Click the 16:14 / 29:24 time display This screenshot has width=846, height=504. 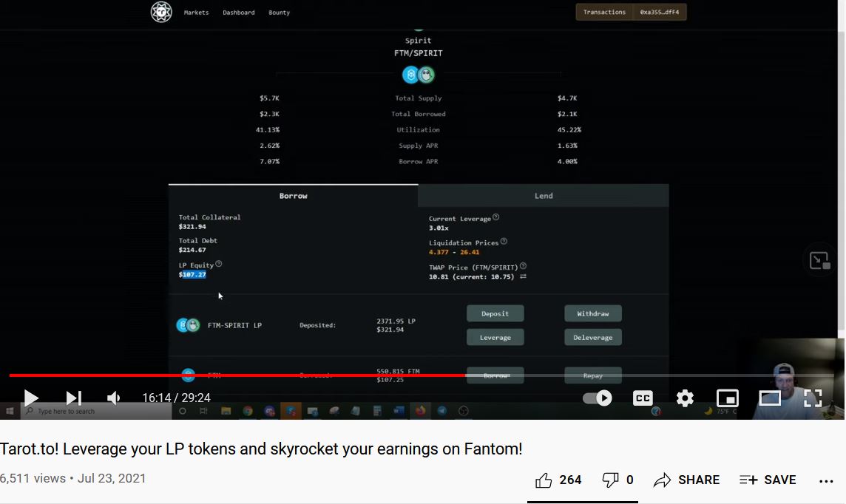click(176, 398)
